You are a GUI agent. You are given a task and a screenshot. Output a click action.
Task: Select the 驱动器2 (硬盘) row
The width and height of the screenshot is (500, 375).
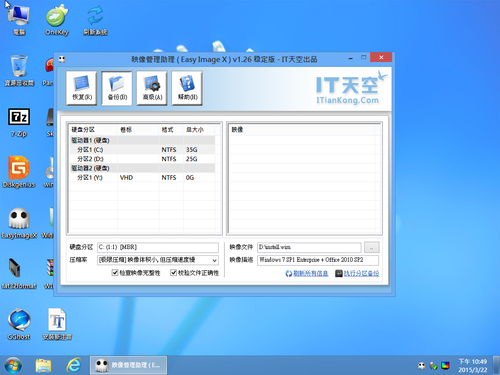coord(142,168)
